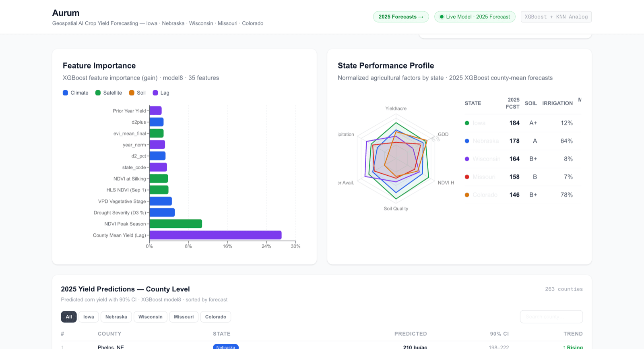The width and height of the screenshot is (644, 349).
Task: Sort by the COUNTY column header
Action: (109, 334)
